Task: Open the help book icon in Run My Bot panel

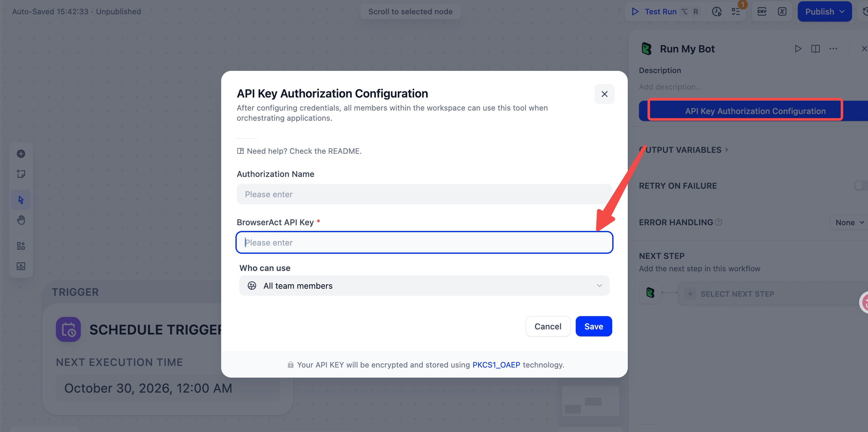Action: click(x=816, y=49)
